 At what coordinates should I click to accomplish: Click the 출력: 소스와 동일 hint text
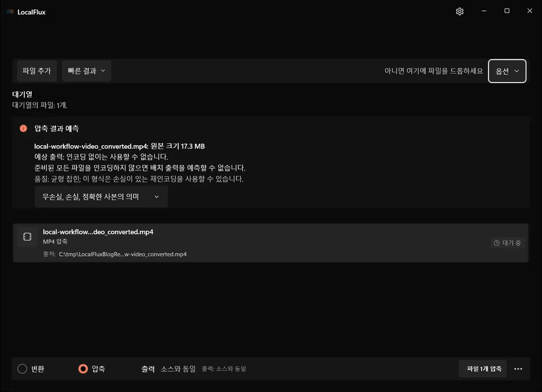pyautogui.click(x=224, y=369)
